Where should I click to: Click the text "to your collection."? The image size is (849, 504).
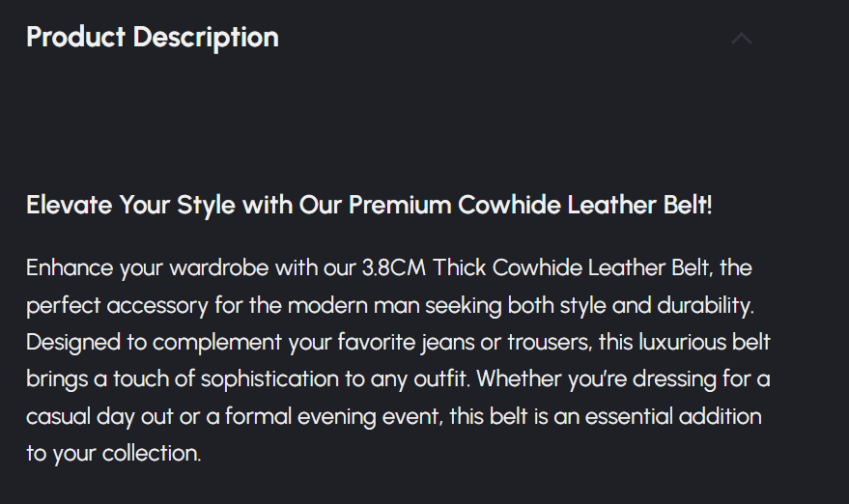pos(114,454)
